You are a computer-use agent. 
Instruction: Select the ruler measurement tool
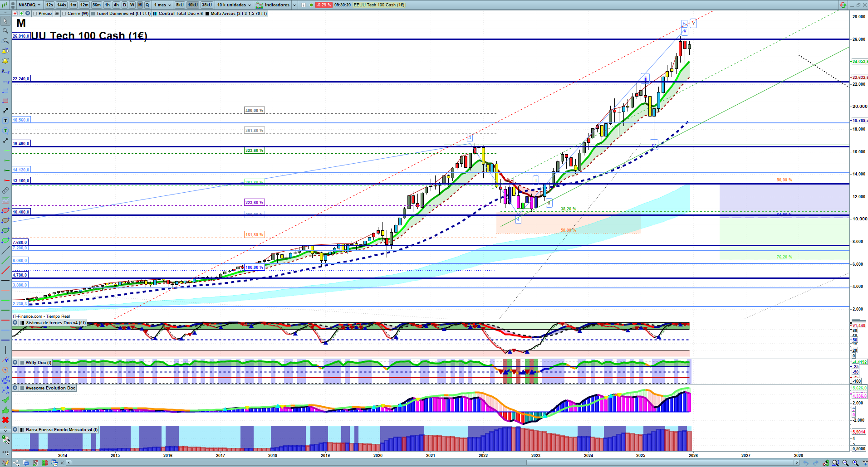(x=5, y=190)
